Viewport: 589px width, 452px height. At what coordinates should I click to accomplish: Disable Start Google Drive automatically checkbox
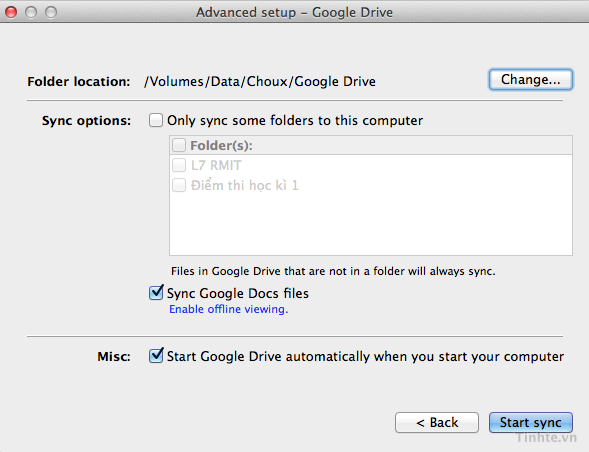pyautogui.click(x=156, y=355)
